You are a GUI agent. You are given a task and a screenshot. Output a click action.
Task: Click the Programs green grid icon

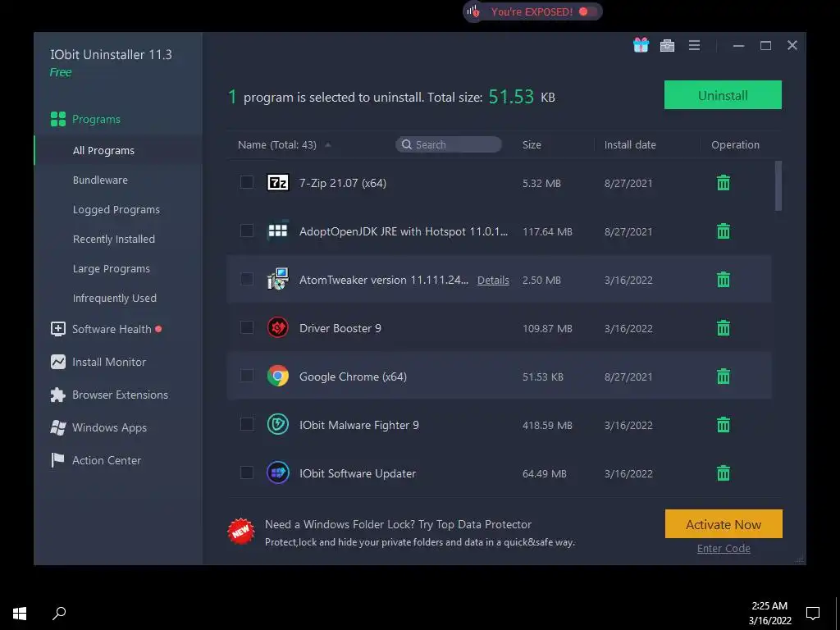coord(58,119)
